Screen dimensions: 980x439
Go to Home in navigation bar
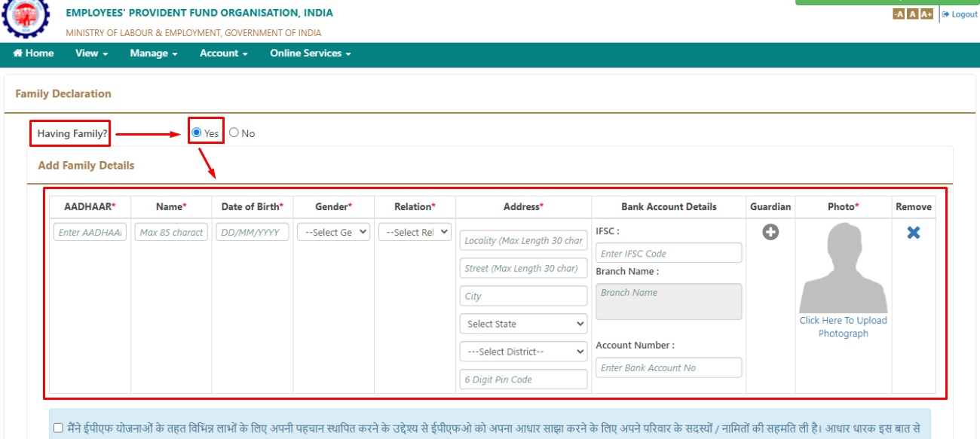coord(33,53)
